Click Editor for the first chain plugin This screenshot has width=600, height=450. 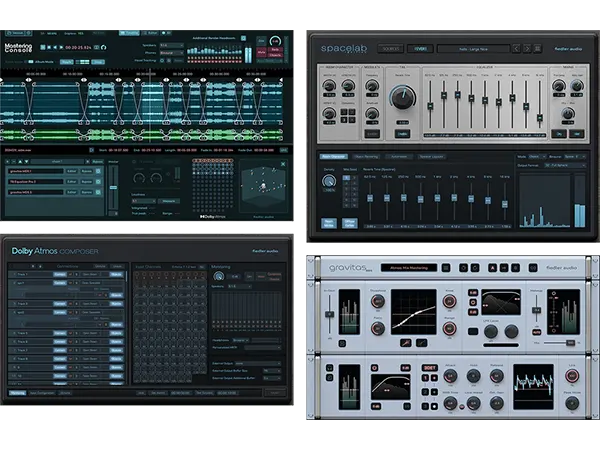coord(72,171)
